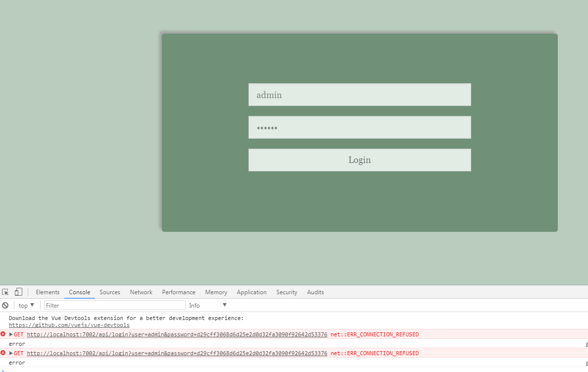Click the second 'error' console message
This screenshot has width=588, height=372.
[x=17, y=363]
